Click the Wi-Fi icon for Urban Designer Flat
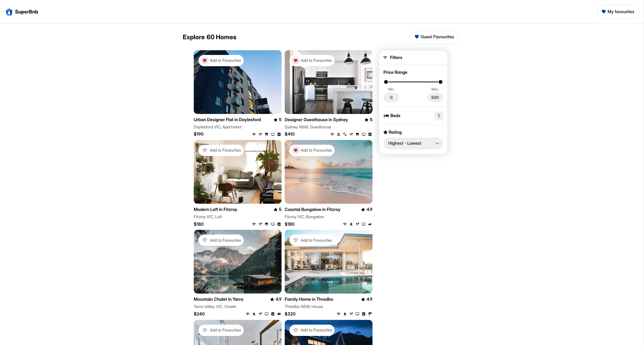The width and height of the screenshot is (644, 345). click(254, 134)
